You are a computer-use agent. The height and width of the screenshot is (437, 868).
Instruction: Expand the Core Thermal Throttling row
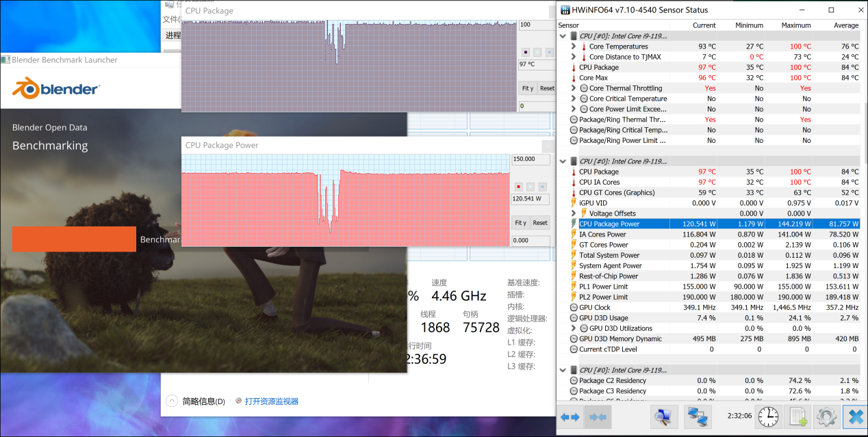574,88
